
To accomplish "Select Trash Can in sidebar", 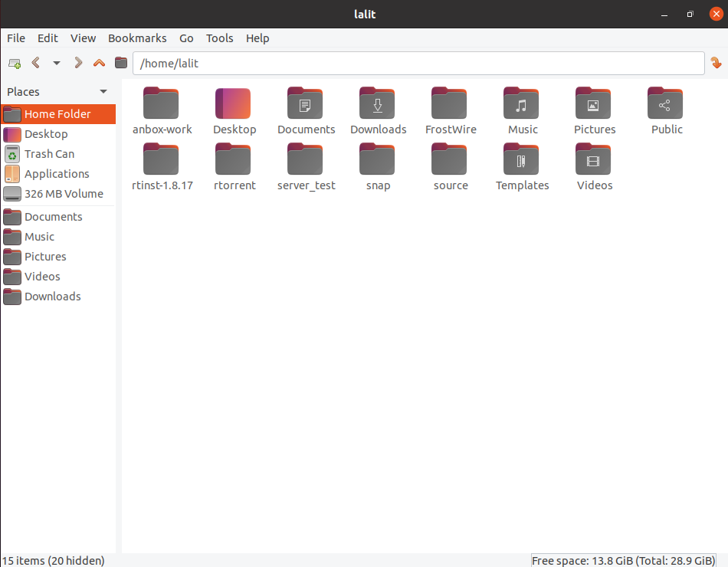I will (49, 154).
